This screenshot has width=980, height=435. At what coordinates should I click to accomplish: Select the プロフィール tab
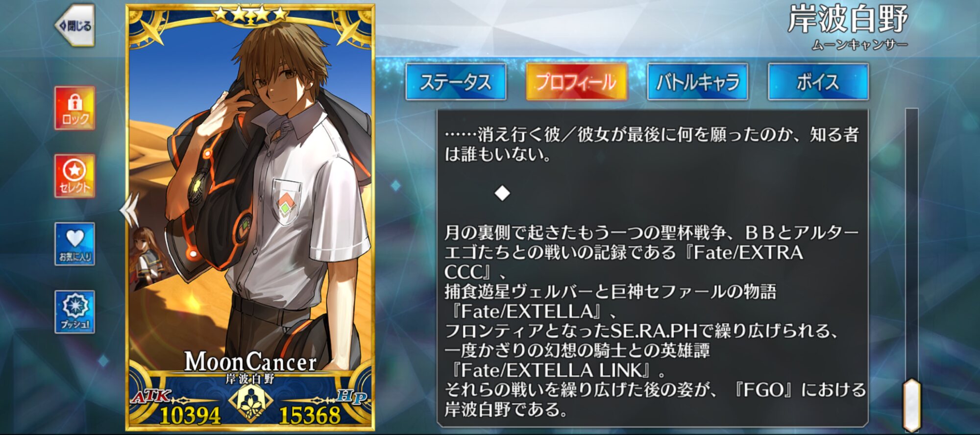[576, 82]
